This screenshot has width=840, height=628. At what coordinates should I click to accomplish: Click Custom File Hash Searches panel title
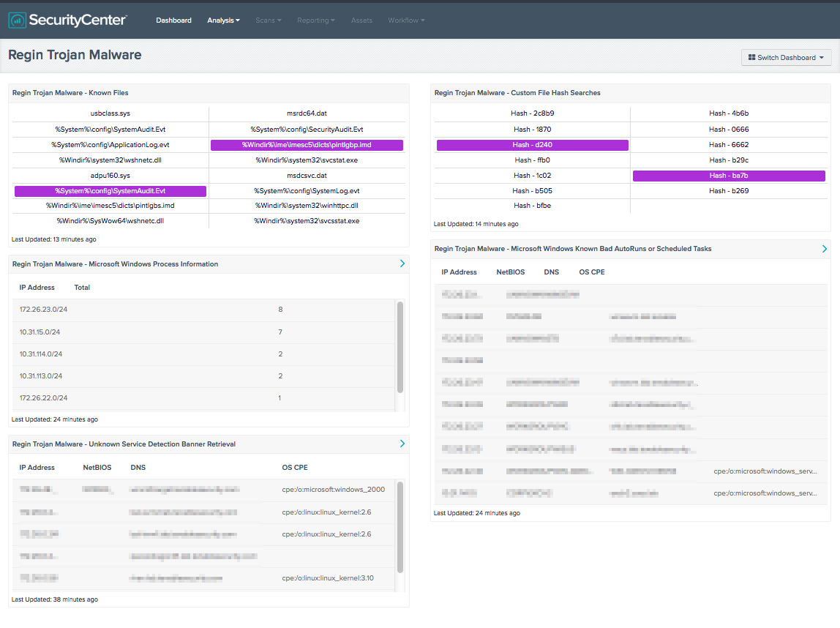[x=517, y=93]
